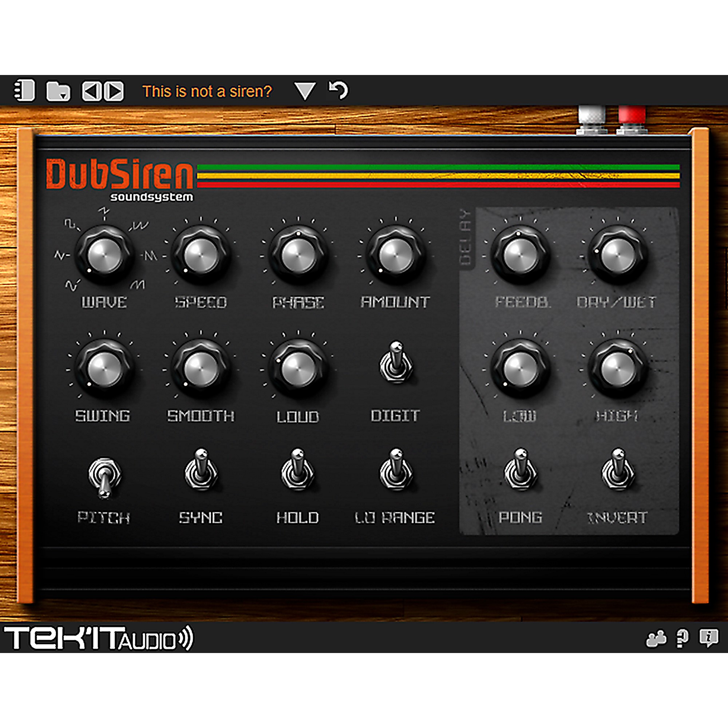Click the undo arrow icon in the toolbar

(x=339, y=90)
